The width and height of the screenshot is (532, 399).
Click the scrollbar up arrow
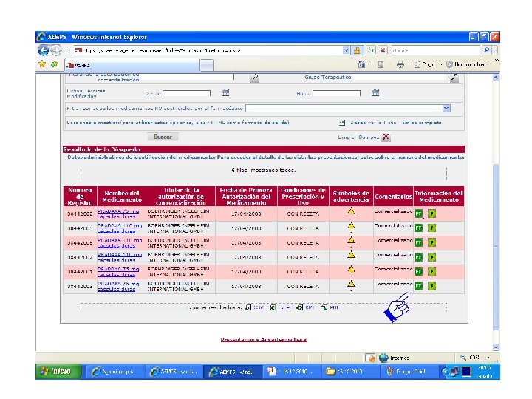[x=496, y=78]
